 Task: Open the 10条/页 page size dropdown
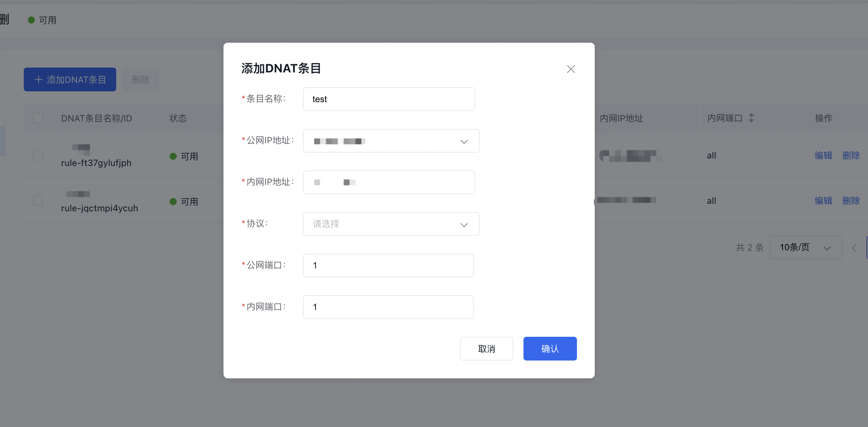[x=806, y=247]
